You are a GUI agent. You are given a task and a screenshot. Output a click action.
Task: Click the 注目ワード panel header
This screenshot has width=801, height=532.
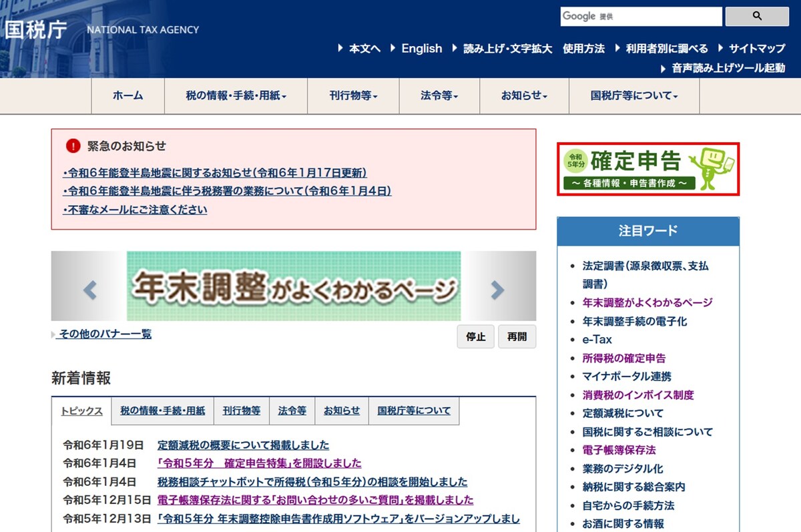[648, 232]
